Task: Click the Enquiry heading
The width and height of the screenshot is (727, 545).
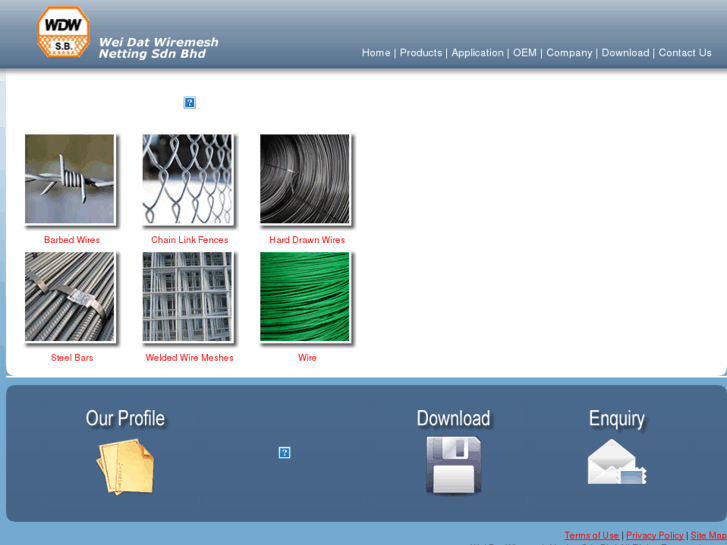Action: [617, 419]
